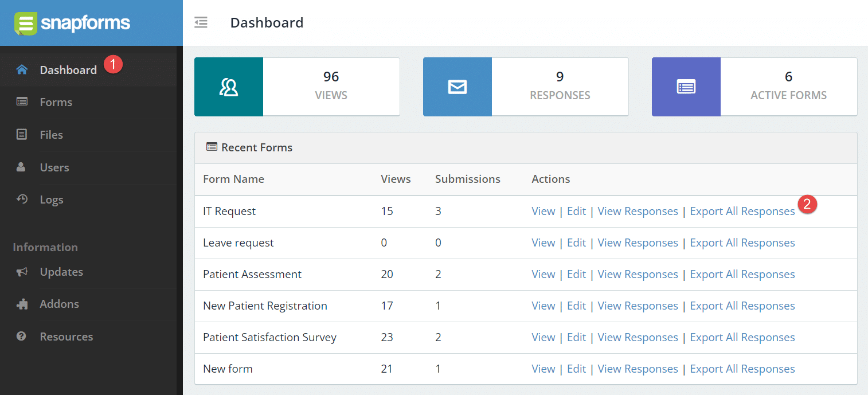Image resolution: width=868 pixels, height=395 pixels.
Task: Select the Patient Assessment form name
Action: click(252, 274)
